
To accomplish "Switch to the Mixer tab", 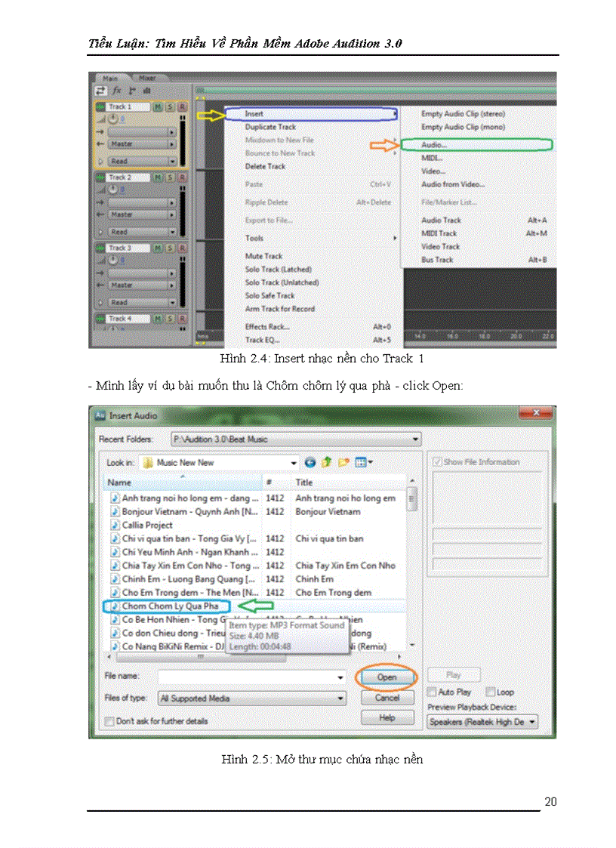I will pyautogui.click(x=148, y=76).
